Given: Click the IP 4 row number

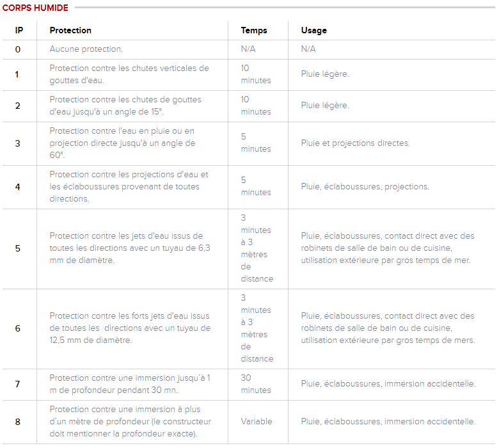Looking at the screenshot, I should pyautogui.click(x=17, y=186).
